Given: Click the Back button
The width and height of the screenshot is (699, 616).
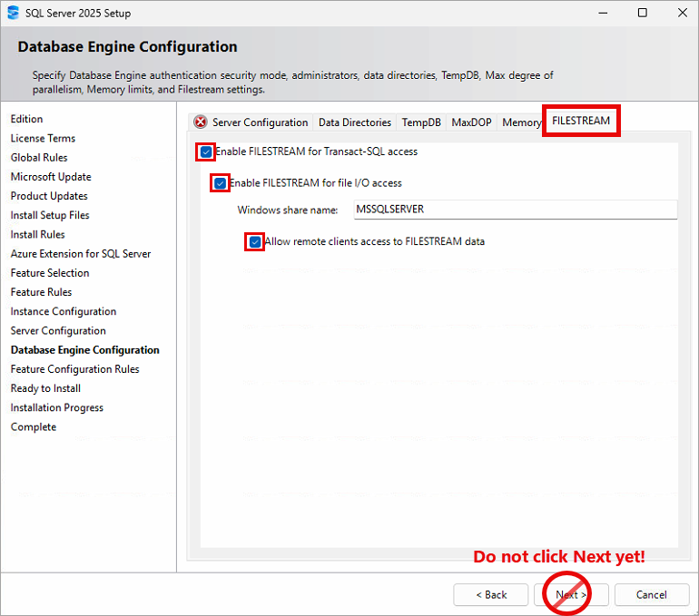Looking at the screenshot, I should click(x=490, y=595).
